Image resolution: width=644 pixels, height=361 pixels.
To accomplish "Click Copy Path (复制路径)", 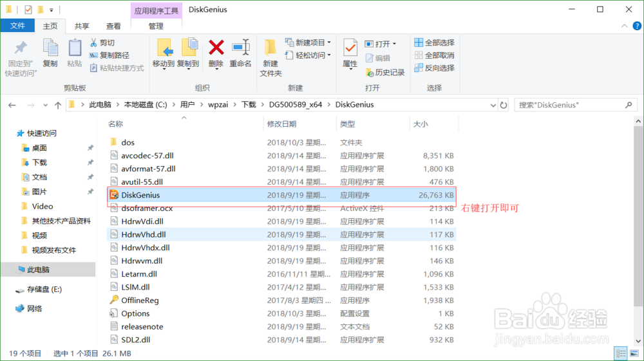I will click(x=109, y=55).
